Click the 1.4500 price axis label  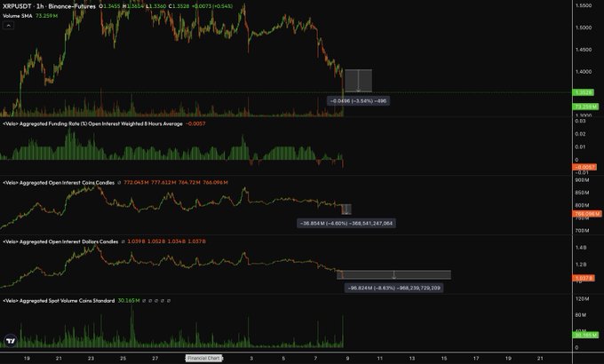click(x=584, y=50)
